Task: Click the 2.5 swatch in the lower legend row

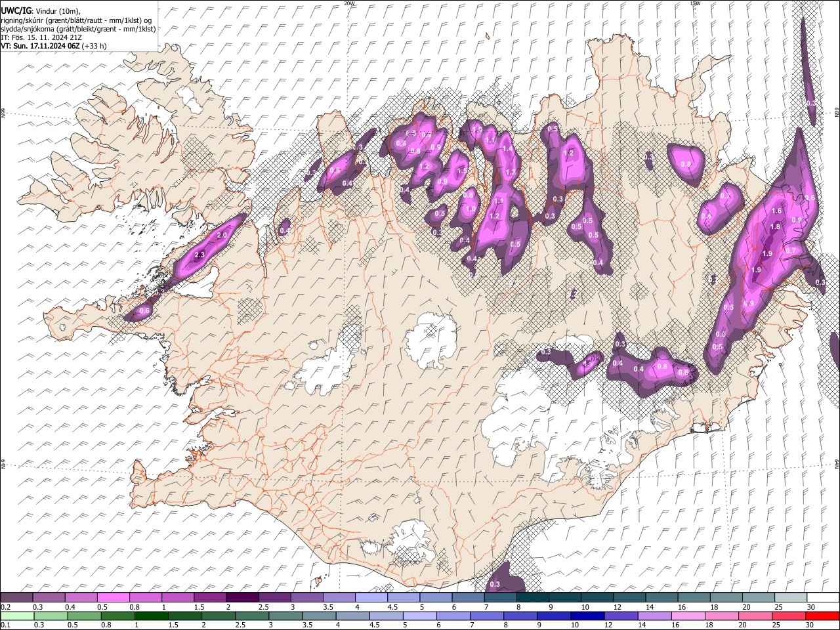Action: pos(252,616)
